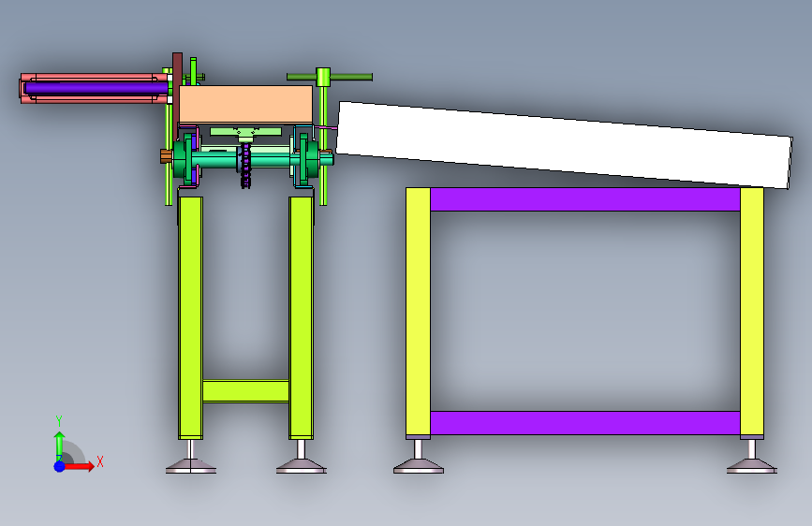Viewport: 812px width, 526px height.
Task: Select the purple cylinder rod inside red housing
Action: click(96, 88)
